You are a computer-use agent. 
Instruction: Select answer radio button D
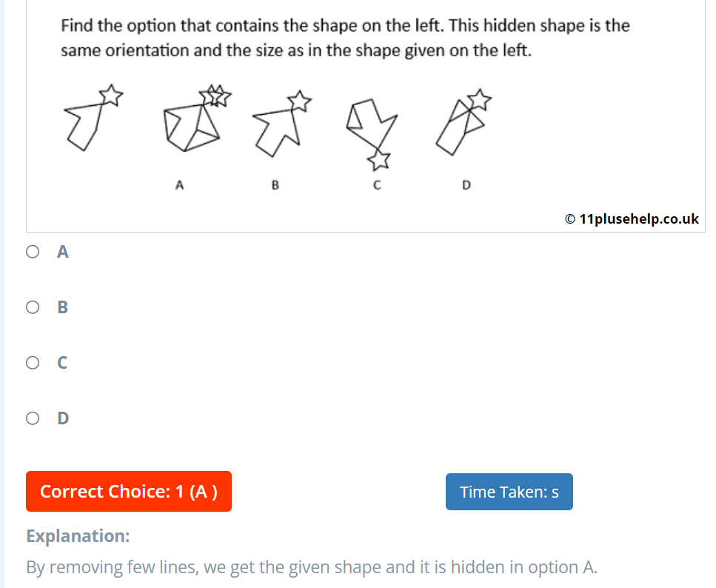[x=33, y=418]
